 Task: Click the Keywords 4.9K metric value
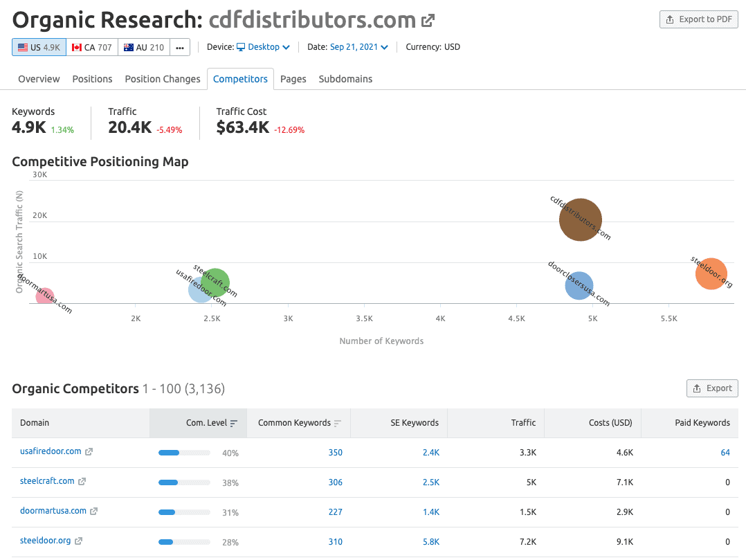tap(29, 127)
